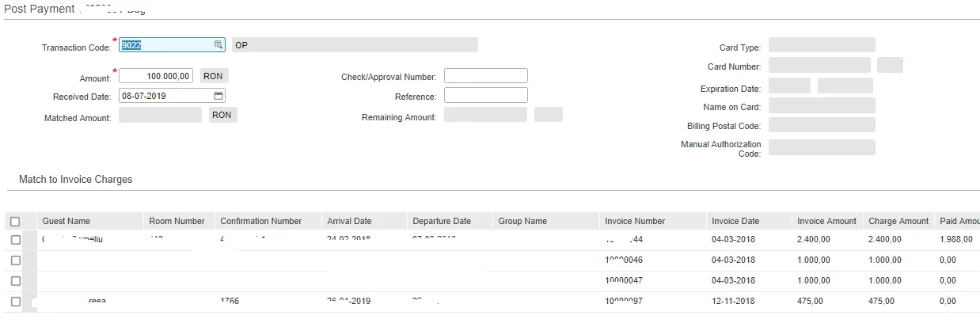
Task: Tick checkbox for invoice 10000047 row
Action: 15,281
